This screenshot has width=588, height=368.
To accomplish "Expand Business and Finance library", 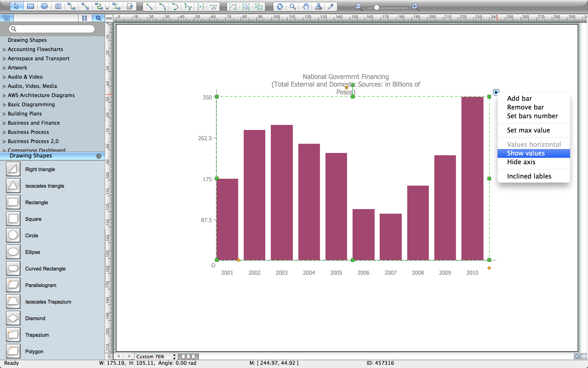I will [5, 123].
